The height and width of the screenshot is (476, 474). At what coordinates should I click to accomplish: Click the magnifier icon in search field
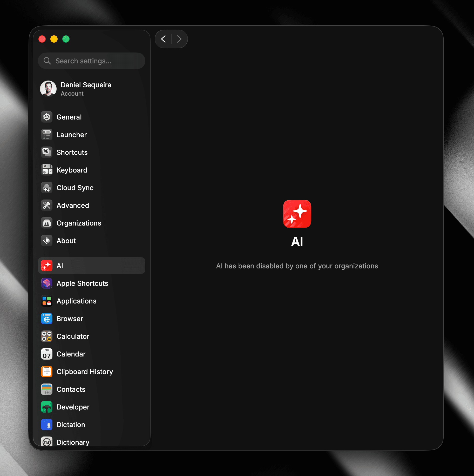tap(47, 61)
